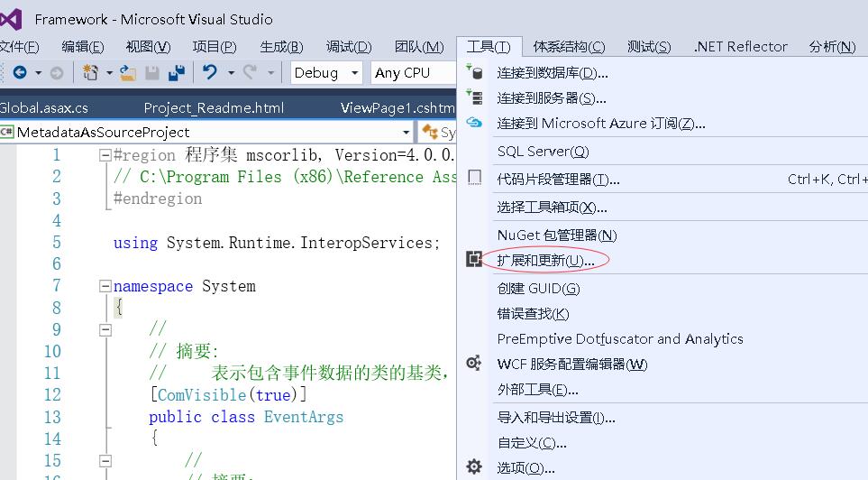
Task: Open the Redo history dropdown arrow
Action: pyautogui.click(x=270, y=72)
